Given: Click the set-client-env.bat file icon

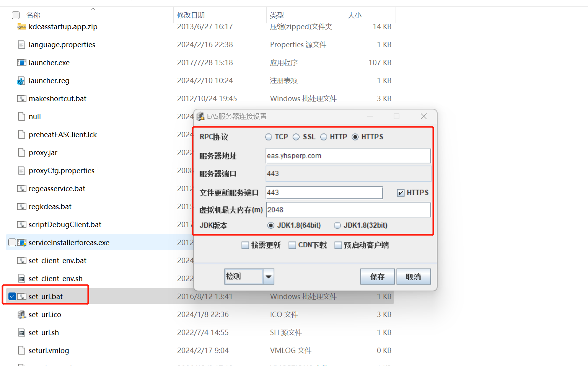Looking at the screenshot, I should pos(22,261).
